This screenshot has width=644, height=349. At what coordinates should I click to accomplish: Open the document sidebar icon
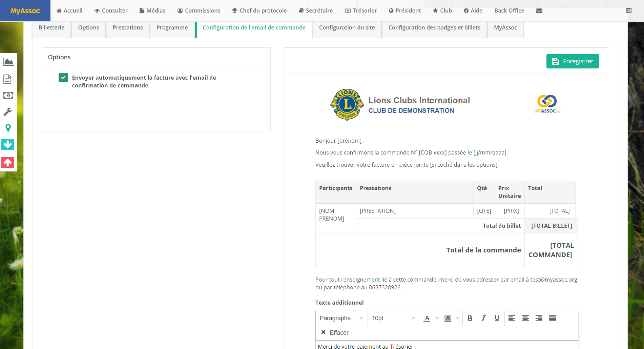click(7, 79)
